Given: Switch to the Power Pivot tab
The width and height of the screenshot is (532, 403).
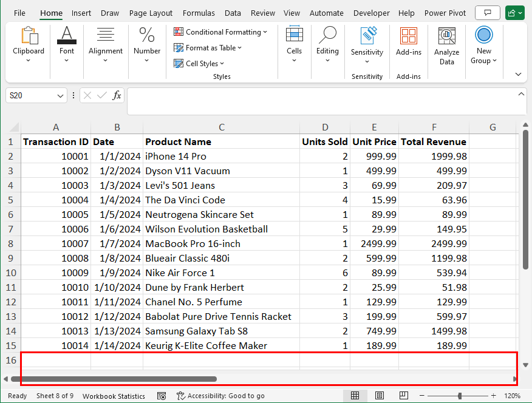Looking at the screenshot, I should click(x=445, y=13).
